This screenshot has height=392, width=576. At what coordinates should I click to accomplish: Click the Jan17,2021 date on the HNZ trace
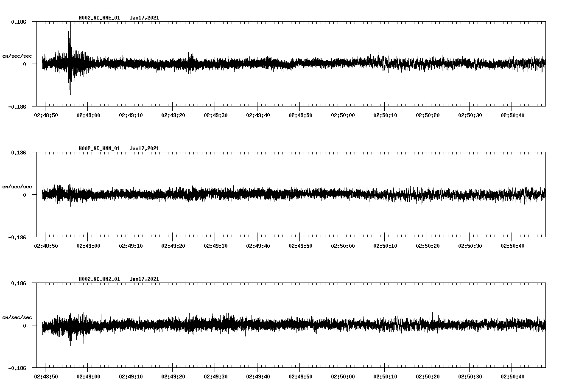[x=145, y=279]
